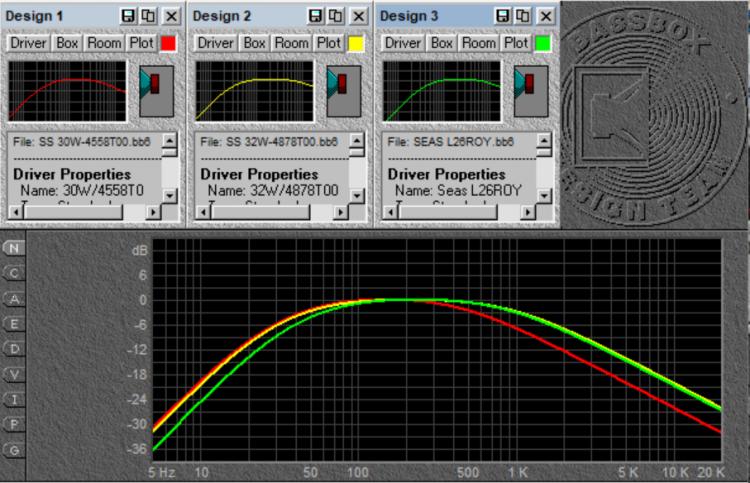Open Box settings for Design 1

67,43
